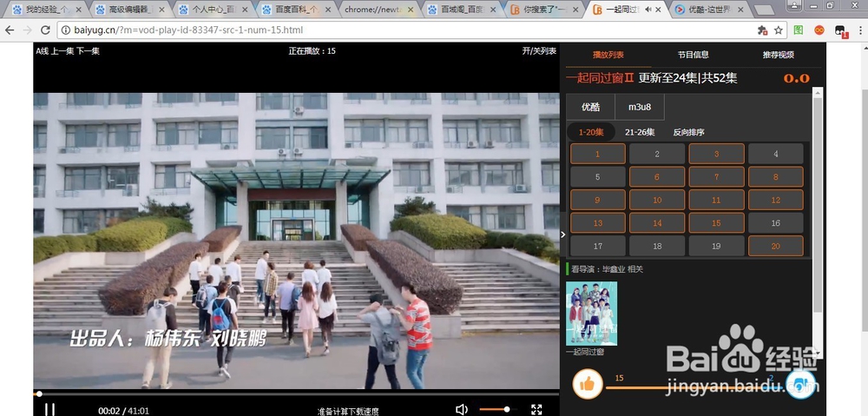Switch to the 节目信息 tab
The width and height of the screenshot is (868, 416).
[693, 55]
